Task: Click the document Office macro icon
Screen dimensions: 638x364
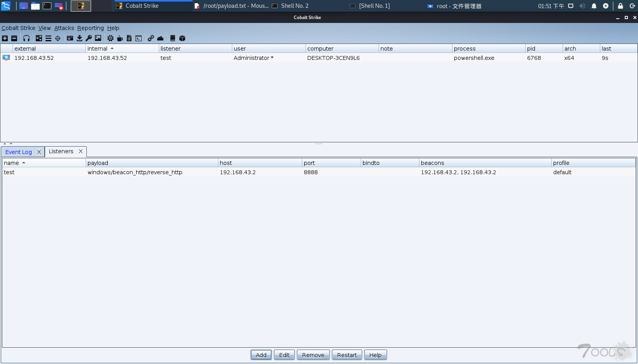Action: coord(129,38)
